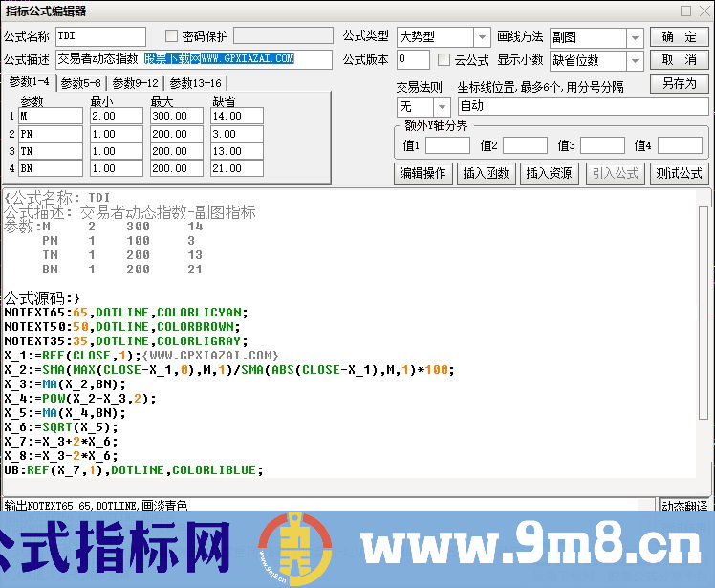Click the TN default field 13.00
Image resolution: width=715 pixels, height=588 pixels.
(237, 151)
